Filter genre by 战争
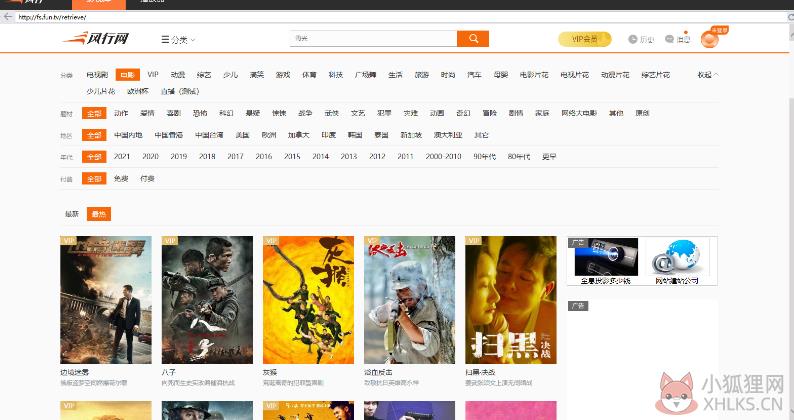This screenshot has width=794, height=420. coord(305,113)
